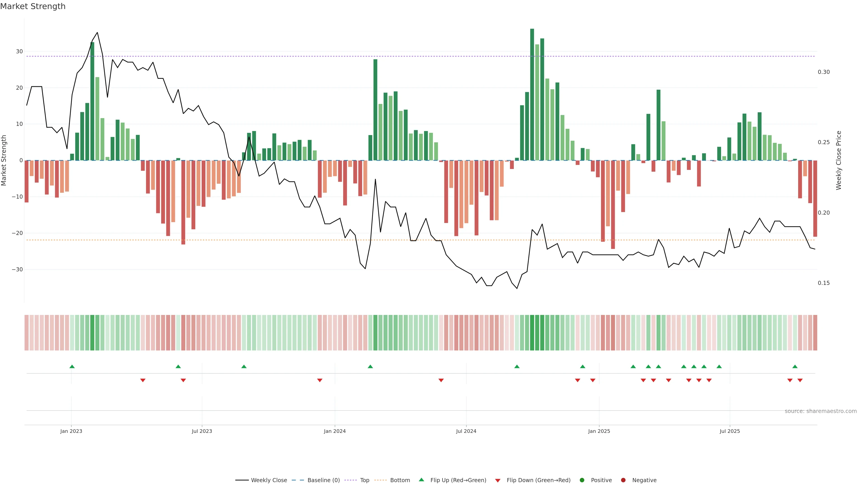
Task: Click the tallest green bar above 30
Action: (532, 94)
